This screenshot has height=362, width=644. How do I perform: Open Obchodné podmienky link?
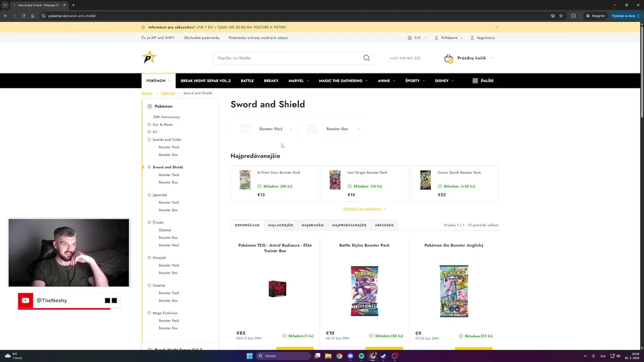pyautogui.click(x=201, y=38)
